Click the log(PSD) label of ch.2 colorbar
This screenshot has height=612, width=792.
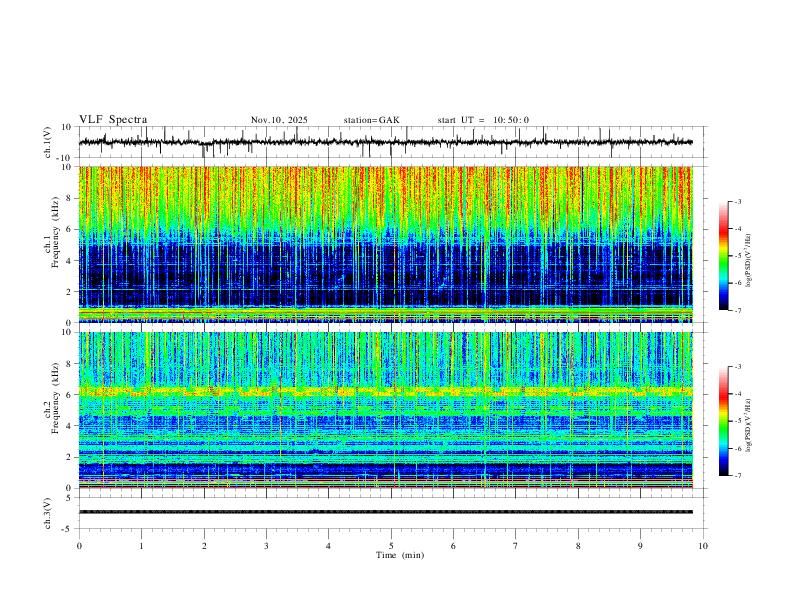(749, 426)
